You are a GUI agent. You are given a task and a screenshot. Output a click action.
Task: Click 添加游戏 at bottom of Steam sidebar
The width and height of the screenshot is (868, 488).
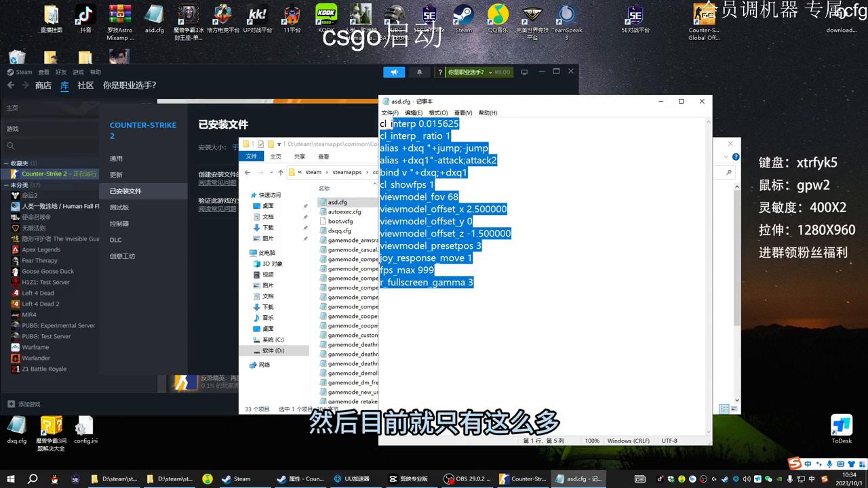[24, 404]
